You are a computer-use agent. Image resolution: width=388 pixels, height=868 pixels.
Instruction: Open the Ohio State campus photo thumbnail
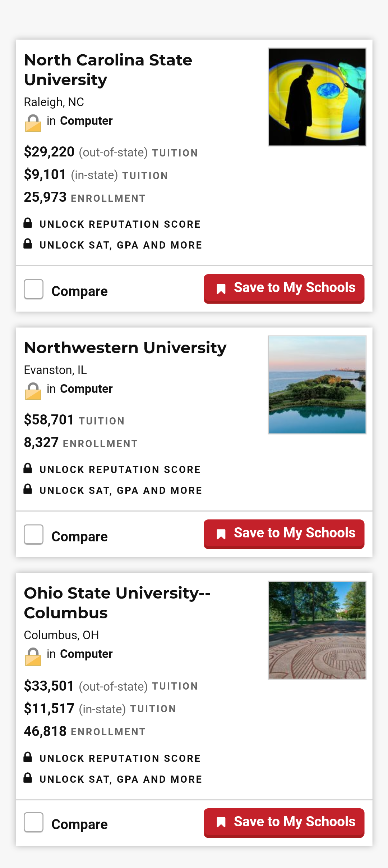(317, 630)
